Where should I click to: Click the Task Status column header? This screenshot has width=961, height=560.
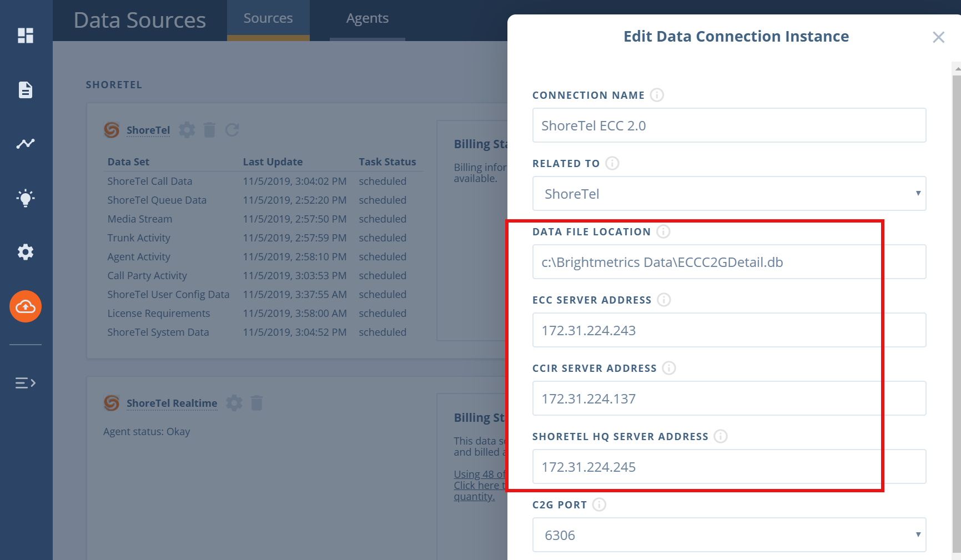(387, 162)
